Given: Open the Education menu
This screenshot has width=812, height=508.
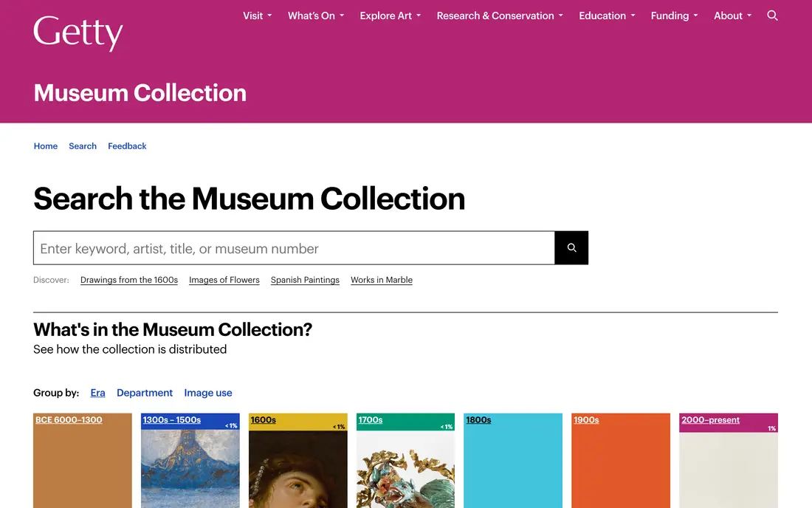Looking at the screenshot, I should (607, 16).
